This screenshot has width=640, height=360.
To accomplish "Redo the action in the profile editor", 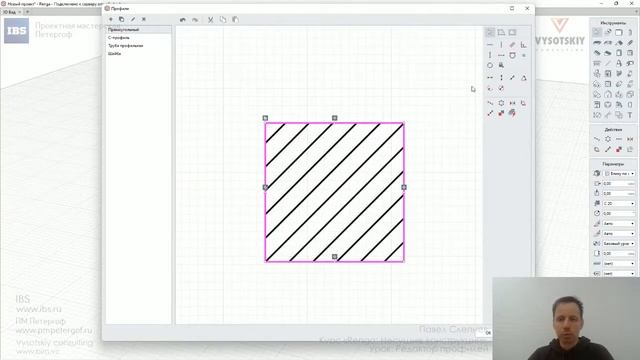I will pos(195,20).
